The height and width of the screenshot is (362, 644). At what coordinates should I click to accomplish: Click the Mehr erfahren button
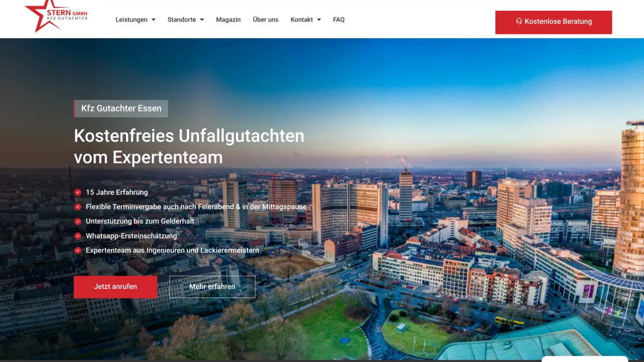click(212, 287)
